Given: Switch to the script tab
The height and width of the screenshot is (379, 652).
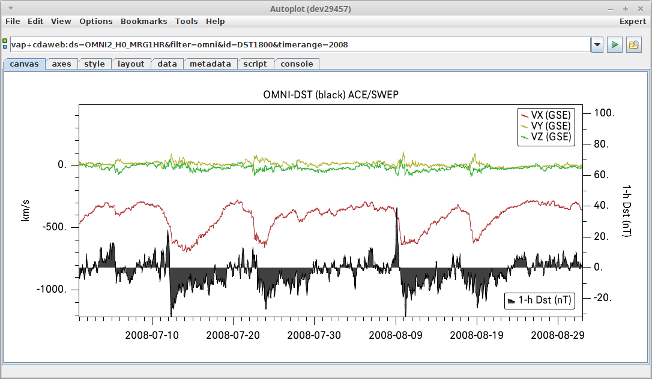Looking at the screenshot, I should [255, 64].
